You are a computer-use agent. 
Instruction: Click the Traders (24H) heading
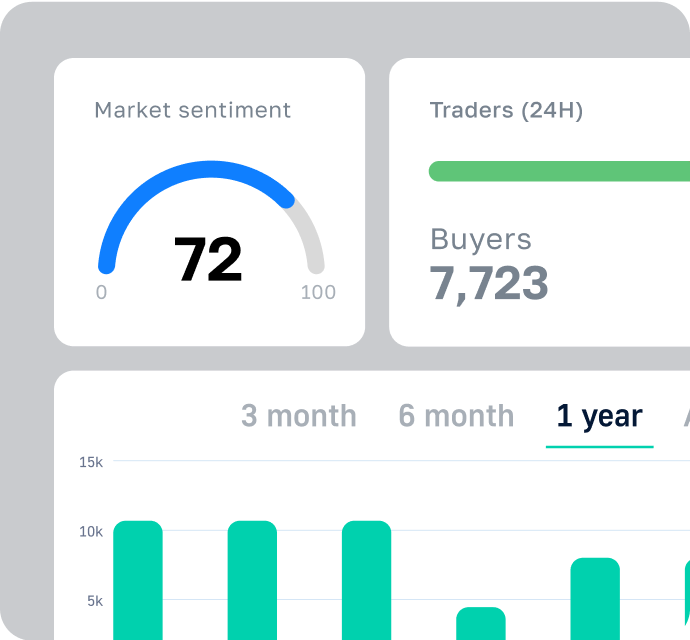[x=506, y=110]
